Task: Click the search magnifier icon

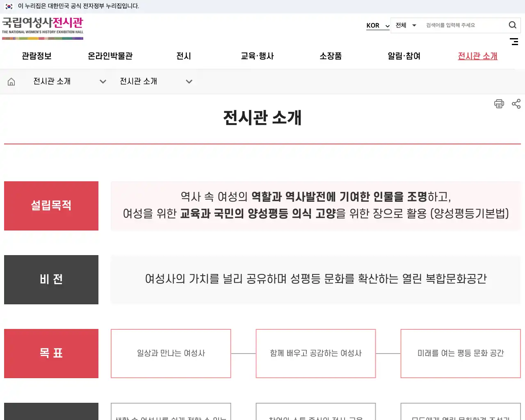Action: (x=512, y=25)
